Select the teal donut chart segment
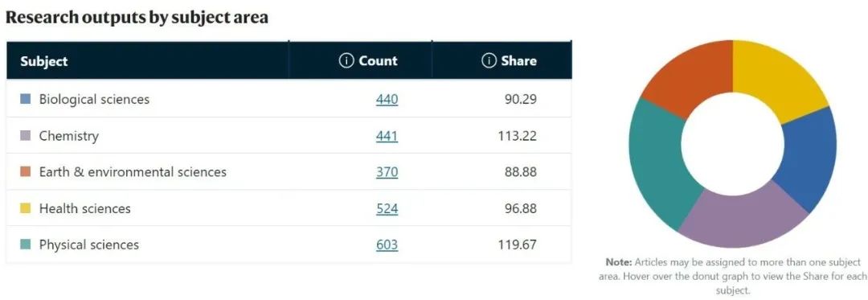 point(657,162)
